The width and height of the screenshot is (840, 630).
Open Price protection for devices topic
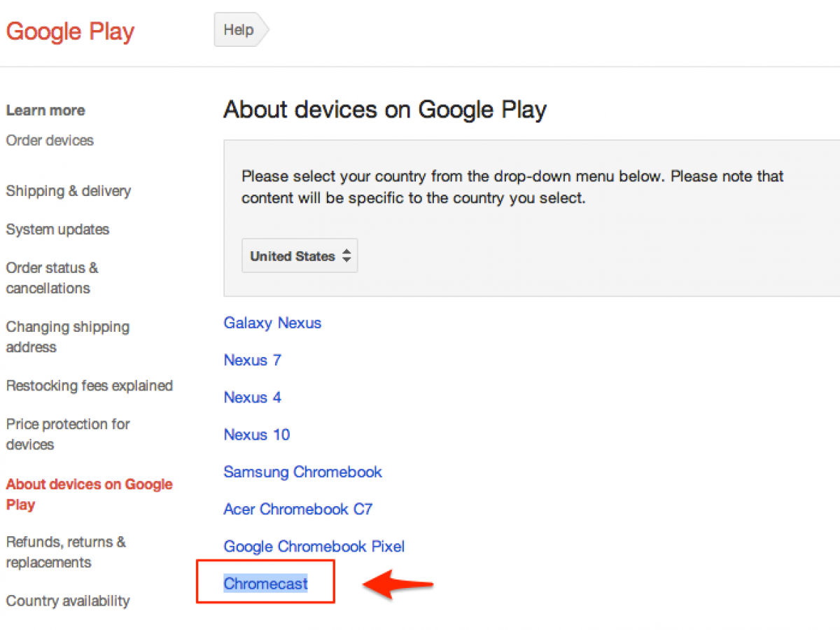coord(68,434)
